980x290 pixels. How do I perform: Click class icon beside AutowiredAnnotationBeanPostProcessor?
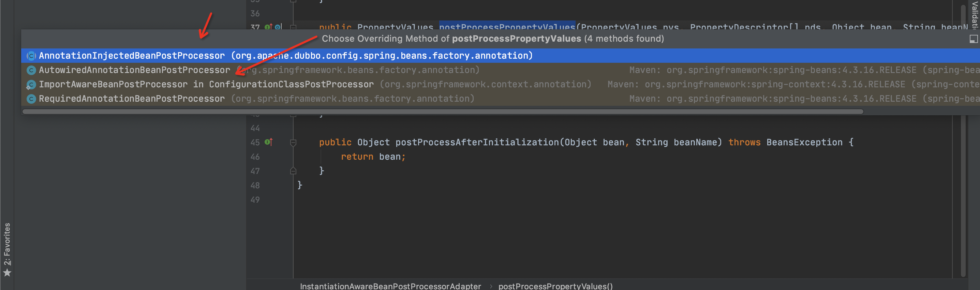coord(31,70)
